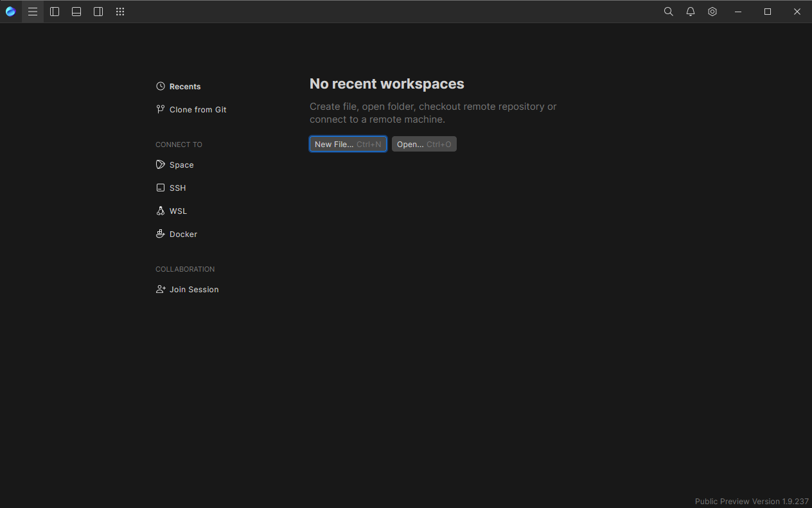Click the Public Preview Version text
Image resolution: width=812 pixels, height=508 pixels.
point(752,502)
